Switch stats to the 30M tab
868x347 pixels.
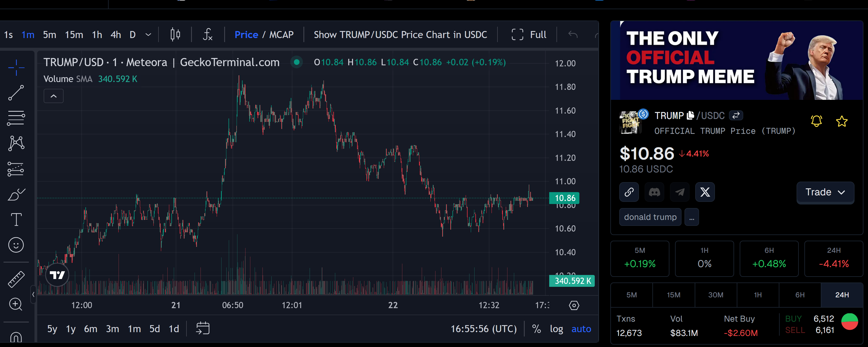point(716,295)
